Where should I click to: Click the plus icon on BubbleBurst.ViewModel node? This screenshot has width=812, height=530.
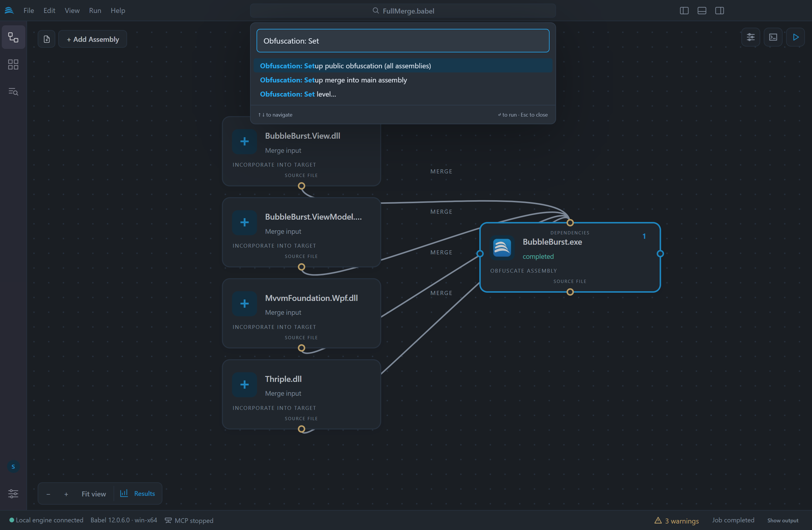[x=244, y=223]
